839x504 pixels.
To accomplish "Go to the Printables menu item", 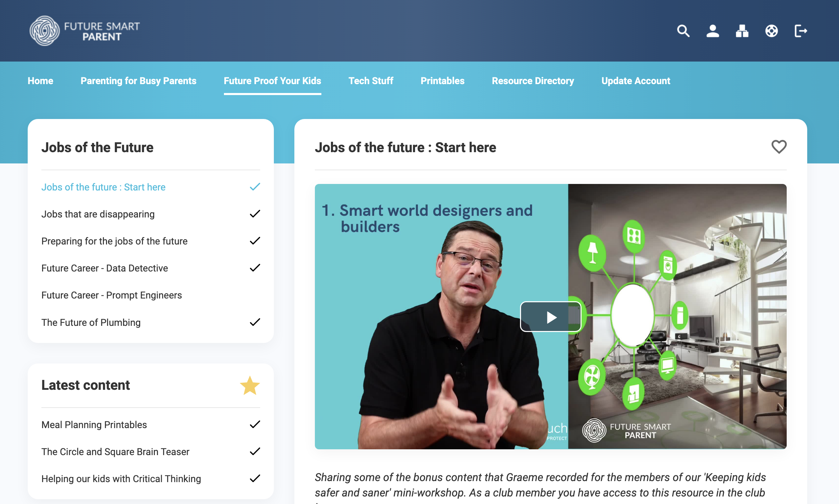I will click(x=442, y=81).
